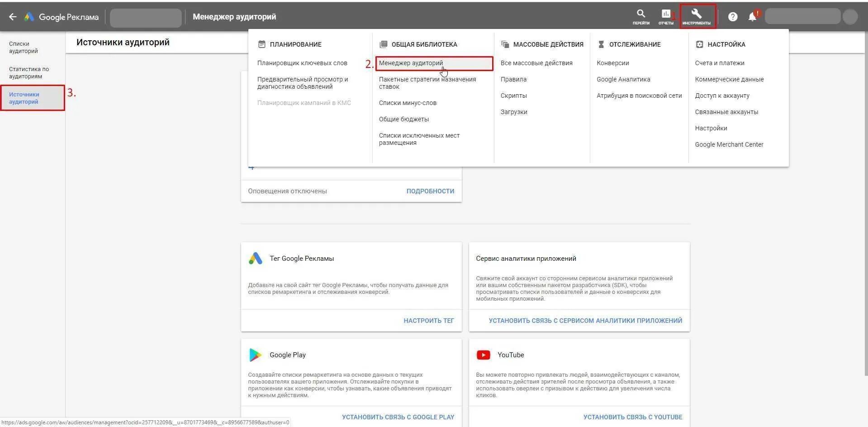Select Менеджер аудиторий in the library menu

tap(434, 63)
